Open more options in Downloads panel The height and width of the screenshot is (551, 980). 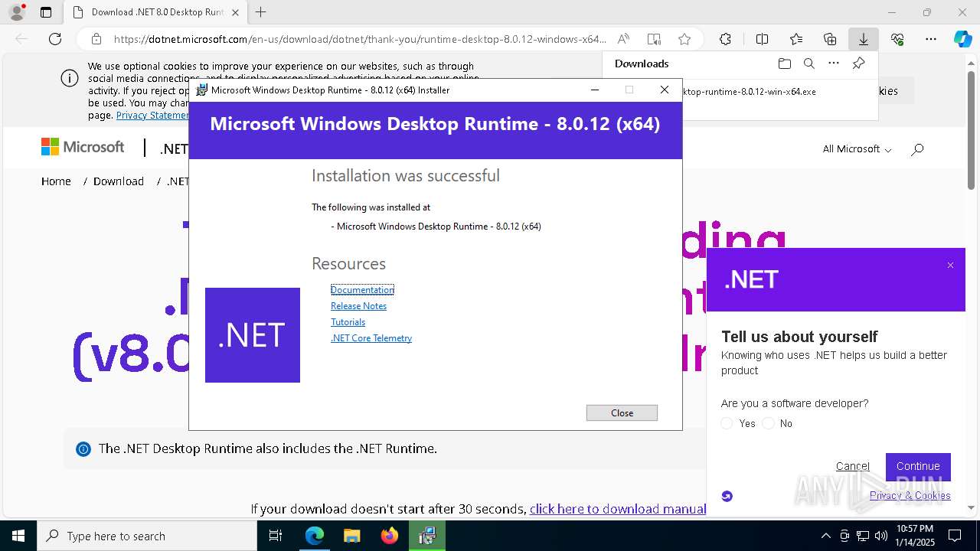pos(834,64)
